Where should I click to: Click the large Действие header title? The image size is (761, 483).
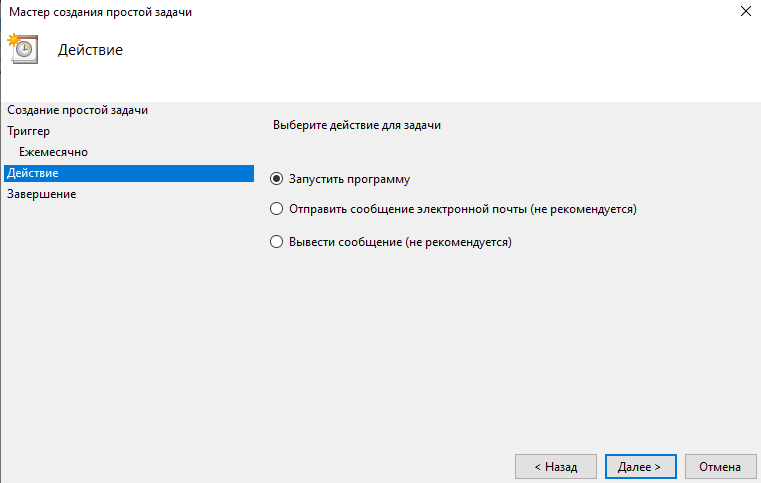(x=90, y=50)
